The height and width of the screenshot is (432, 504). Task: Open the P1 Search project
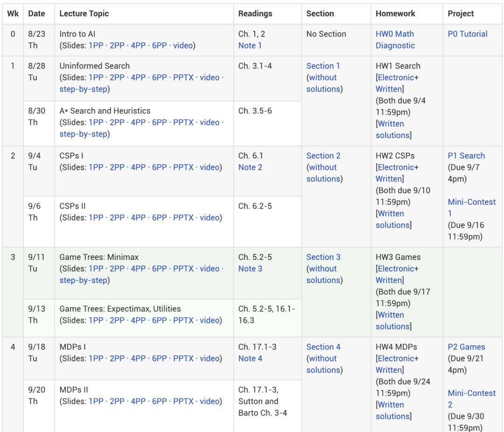click(x=466, y=155)
